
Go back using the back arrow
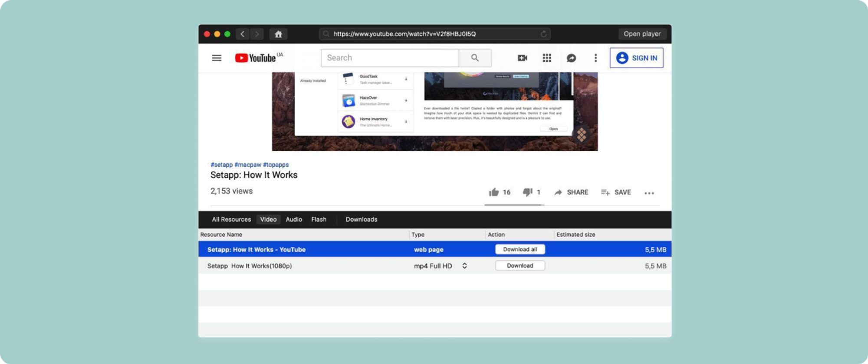click(243, 34)
